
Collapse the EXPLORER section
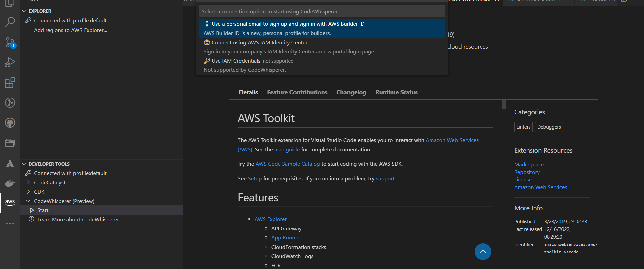pyautogui.click(x=24, y=11)
